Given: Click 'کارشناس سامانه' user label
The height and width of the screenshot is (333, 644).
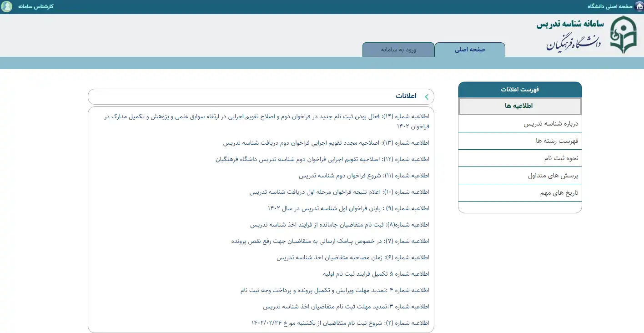Looking at the screenshot, I should point(35,6).
